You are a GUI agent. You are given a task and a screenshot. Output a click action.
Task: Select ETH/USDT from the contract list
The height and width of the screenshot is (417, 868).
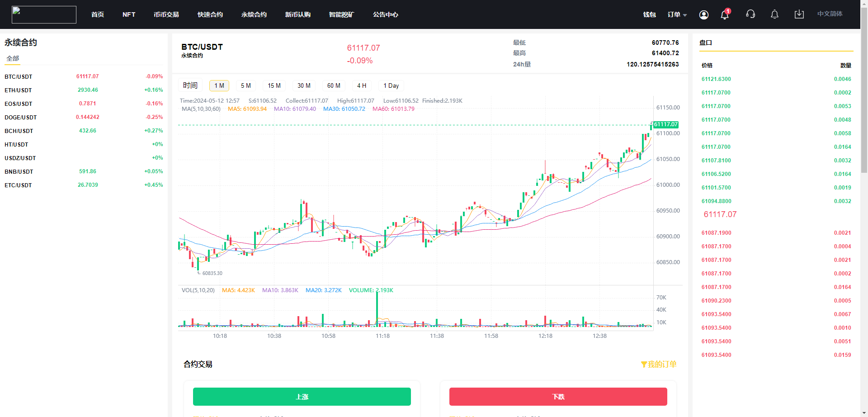click(x=19, y=90)
